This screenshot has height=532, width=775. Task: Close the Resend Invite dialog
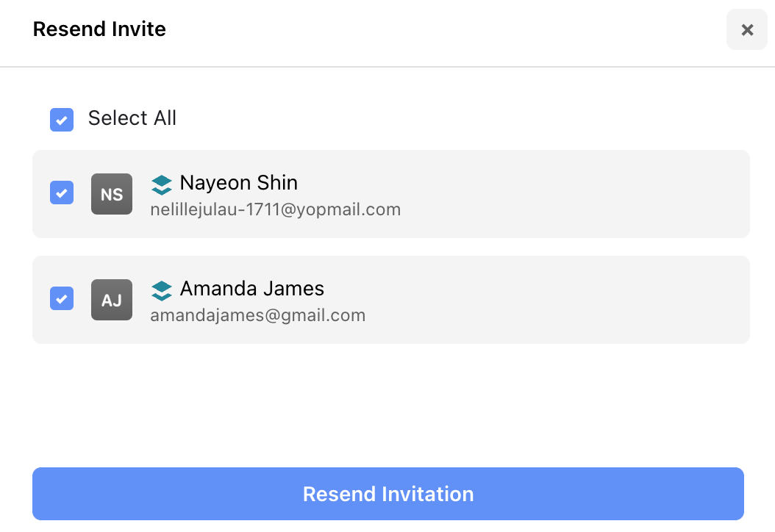[747, 30]
